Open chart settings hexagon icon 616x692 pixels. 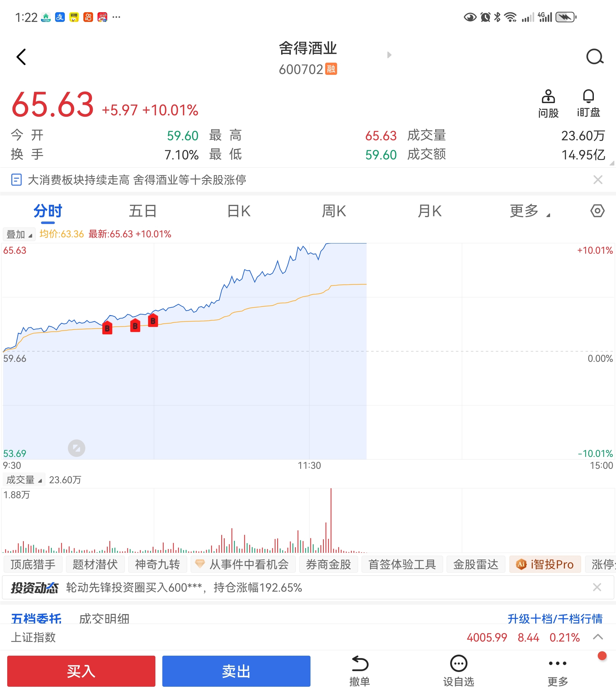pyautogui.click(x=597, y=211)
